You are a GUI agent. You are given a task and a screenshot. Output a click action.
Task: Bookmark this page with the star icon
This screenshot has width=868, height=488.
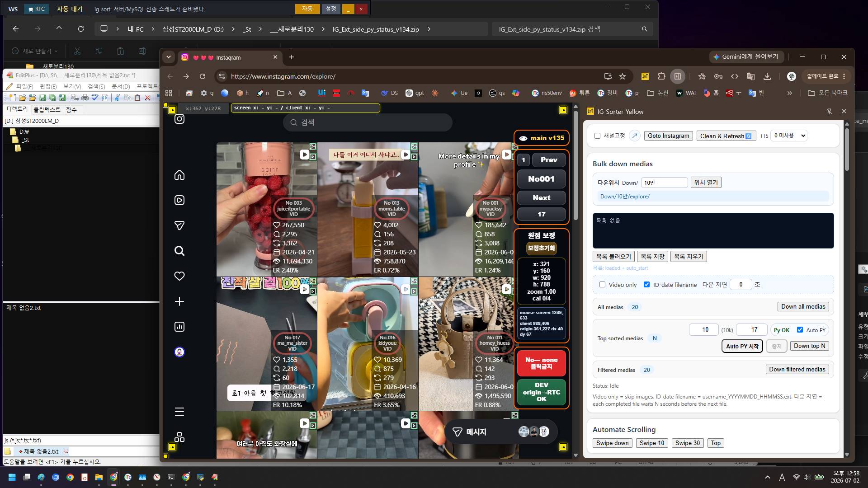[x=623, y=76]
